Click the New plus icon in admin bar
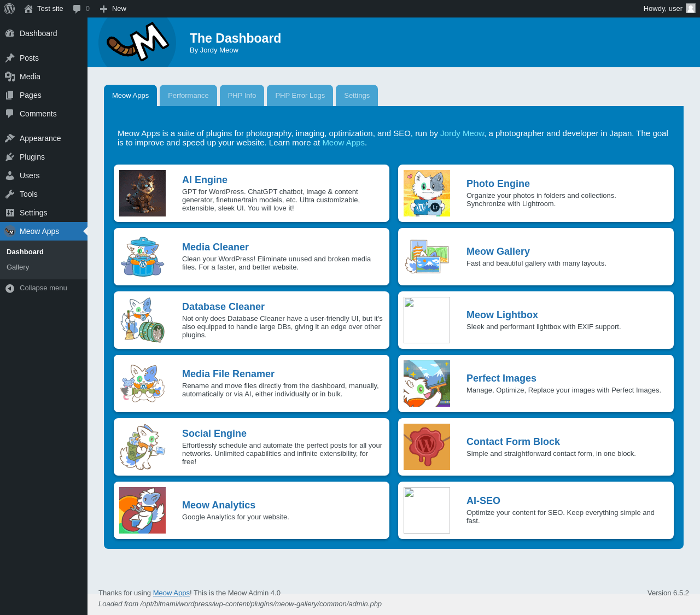Screen dimensions: 700x615 (x=103, y=9)
